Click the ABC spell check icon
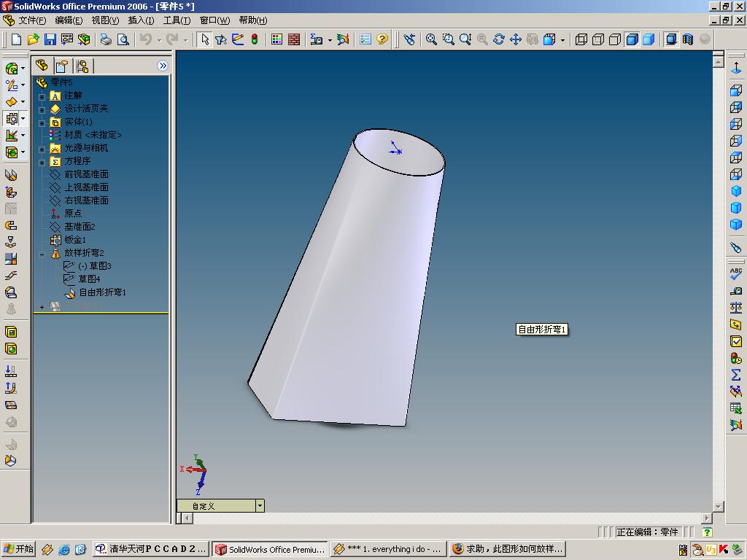747x560 pixels. coord(736,273)
